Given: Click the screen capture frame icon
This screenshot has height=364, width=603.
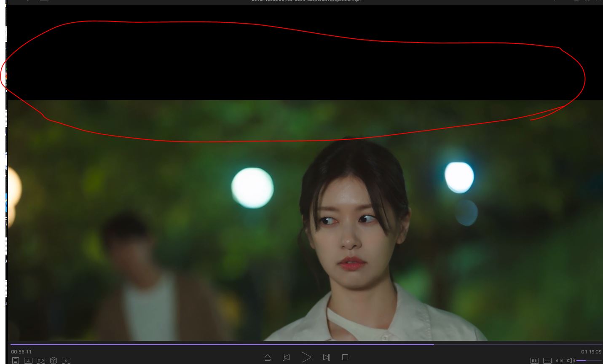Looking at the screenshot, I should click(66, 361).
